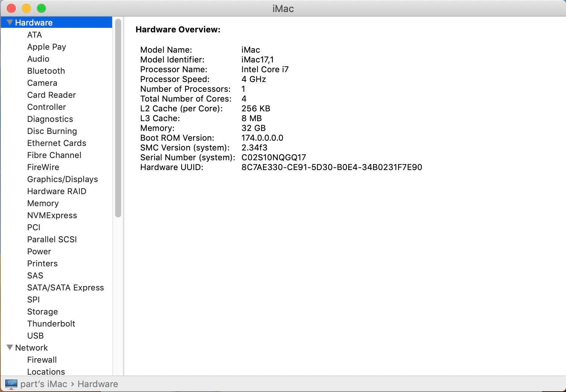
Task: Select Locations under Network
Action: click(x=46, y=372)
